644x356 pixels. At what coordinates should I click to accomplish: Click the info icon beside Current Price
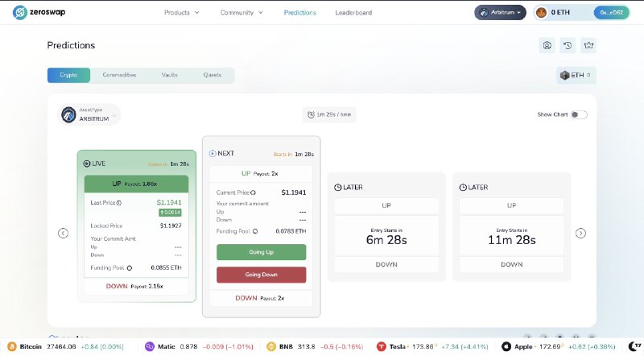(253, 192)
